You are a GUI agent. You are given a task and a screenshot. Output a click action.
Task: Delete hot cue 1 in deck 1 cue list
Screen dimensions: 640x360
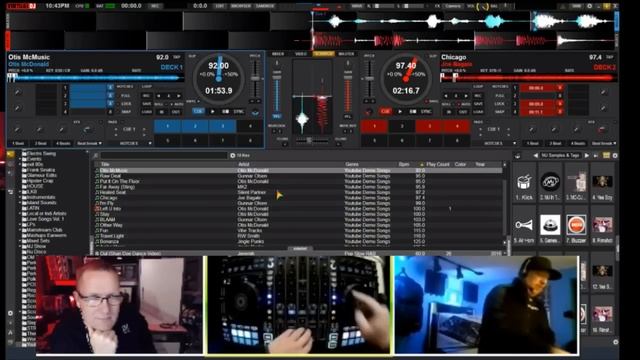(110, 88)
